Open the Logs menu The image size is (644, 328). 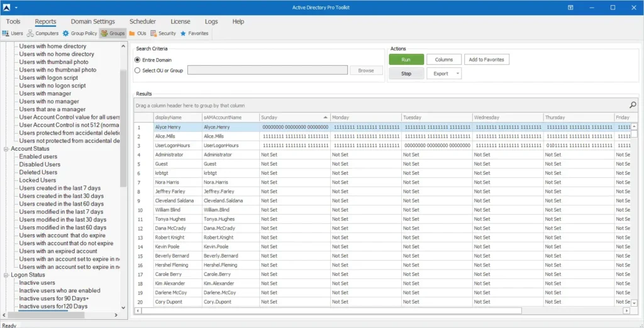pyautogui.click(x=211, y=21)
